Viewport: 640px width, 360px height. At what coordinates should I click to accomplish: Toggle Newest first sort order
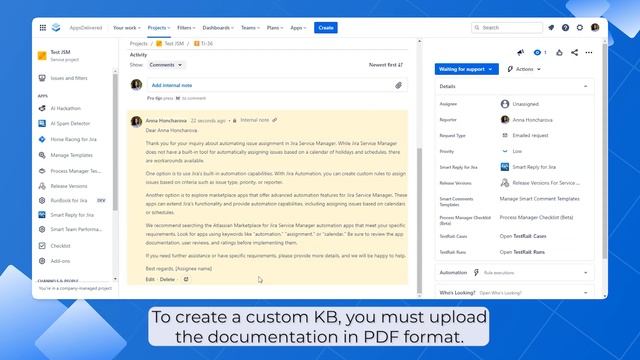(386, 65)
